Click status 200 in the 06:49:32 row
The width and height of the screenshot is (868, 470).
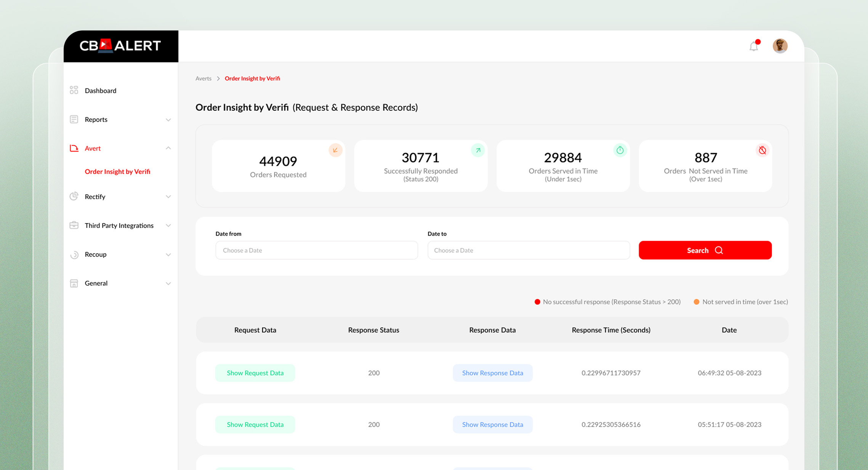click(374, 373)
